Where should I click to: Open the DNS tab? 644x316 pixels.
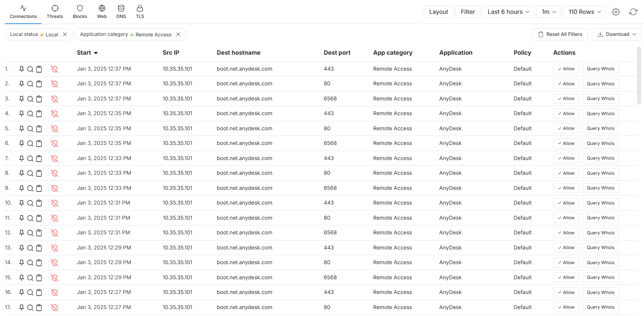pyautogui.click(x=121, y=12)
